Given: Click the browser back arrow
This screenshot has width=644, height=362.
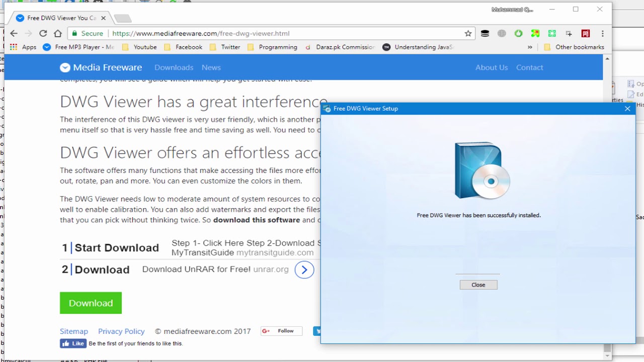Looking at the screenshot, I should click(14, 33).
